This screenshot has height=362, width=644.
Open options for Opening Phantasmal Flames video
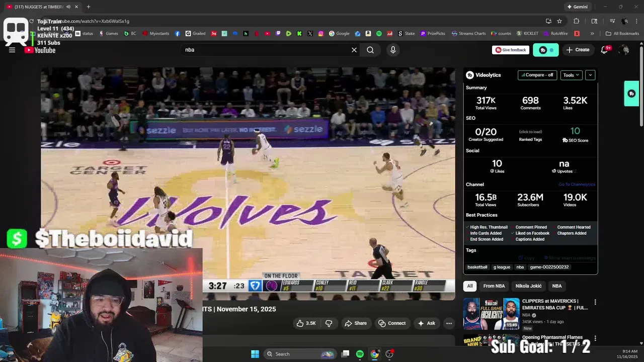(x=595, y=339)
